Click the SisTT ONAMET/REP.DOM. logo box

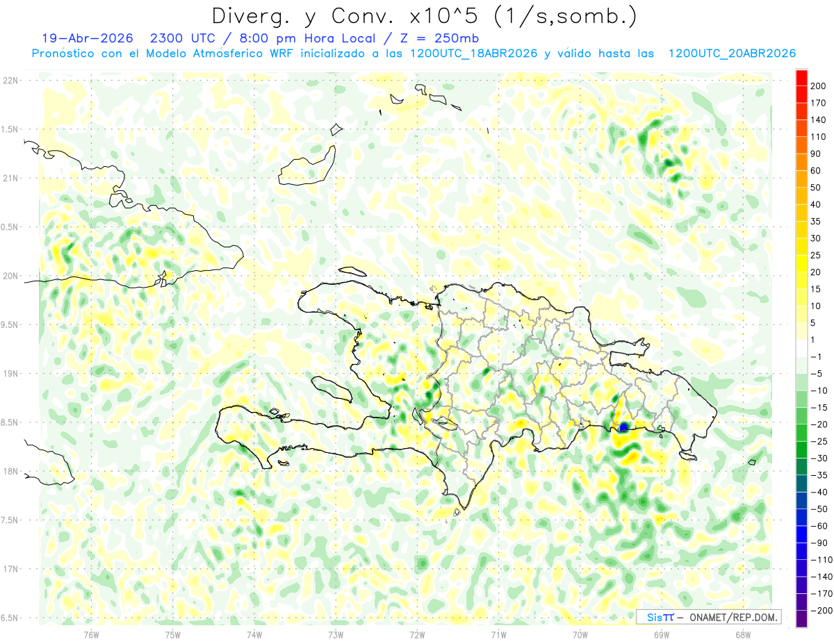708,617
